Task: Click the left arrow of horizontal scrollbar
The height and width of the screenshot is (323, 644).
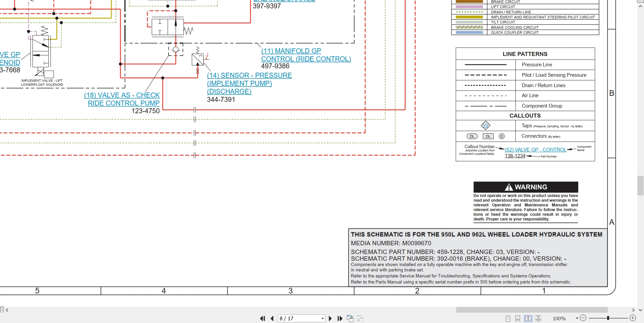Action: click(7, 310)
